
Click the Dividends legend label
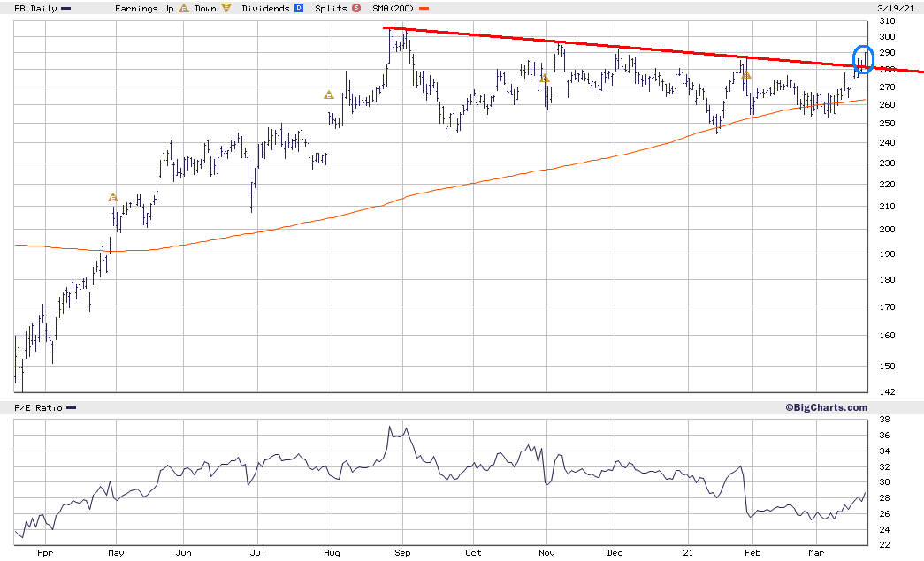tap(266, 9)
